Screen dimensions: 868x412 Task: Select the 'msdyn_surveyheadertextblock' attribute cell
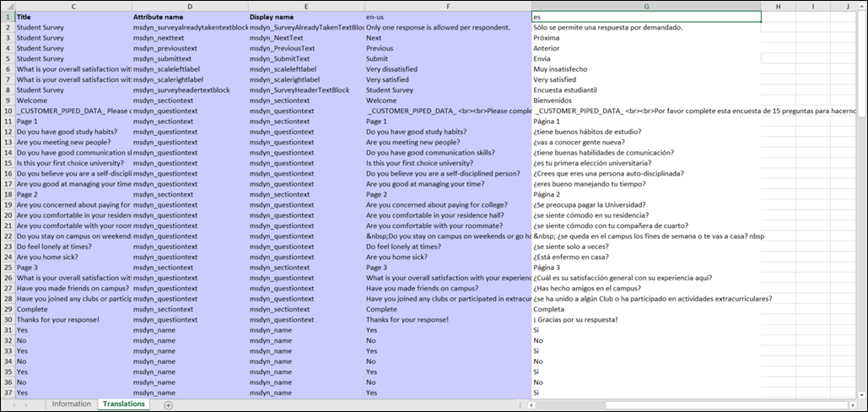pos(190,89)
